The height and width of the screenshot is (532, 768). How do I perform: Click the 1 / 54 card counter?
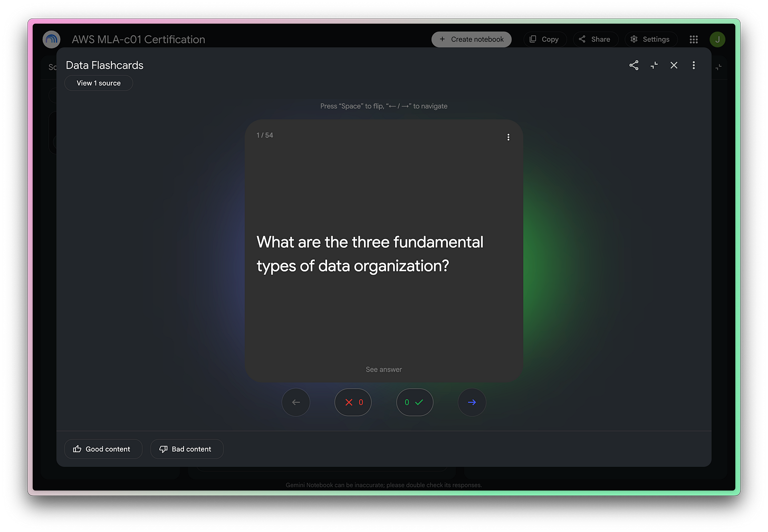tap(265, 136)
